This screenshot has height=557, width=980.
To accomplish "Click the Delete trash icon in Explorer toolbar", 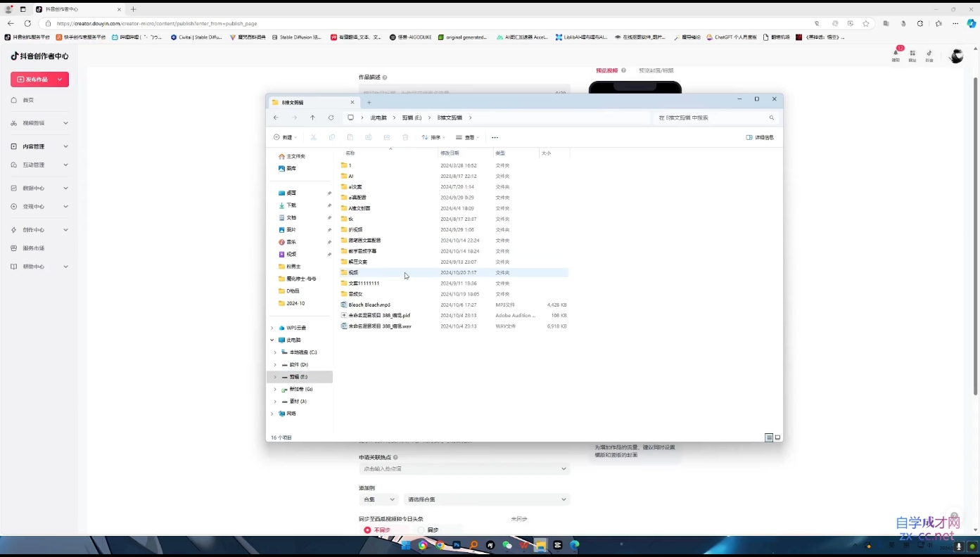I will [x=405, y=137].
